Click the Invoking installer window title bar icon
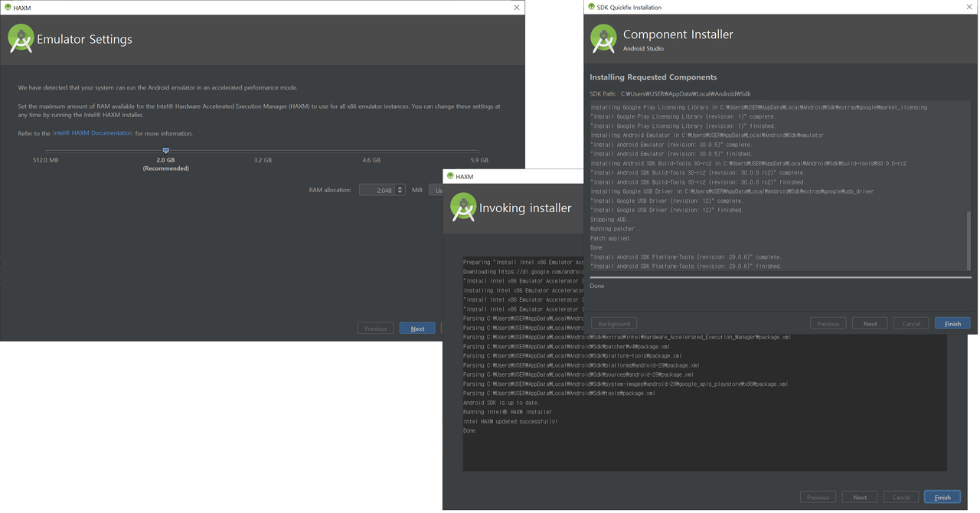 pyautogui.click(x=450, y=176)
